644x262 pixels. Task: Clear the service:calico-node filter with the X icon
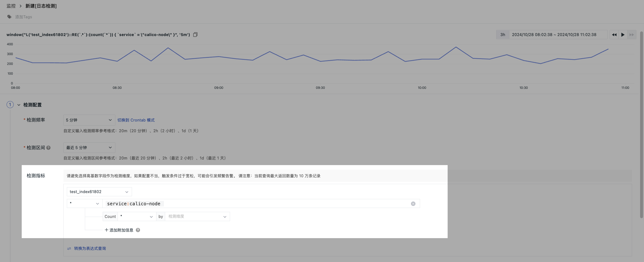coord(413,204)
